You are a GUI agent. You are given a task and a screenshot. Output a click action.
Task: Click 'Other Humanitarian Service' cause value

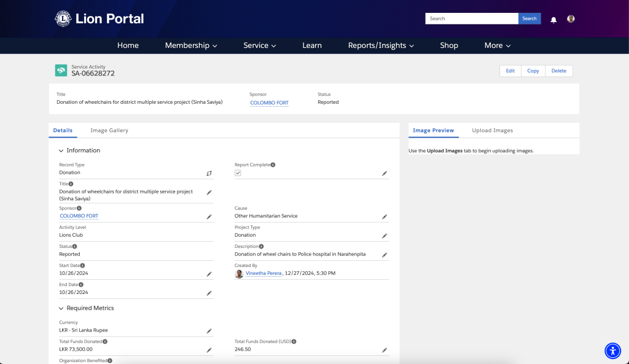[266, 216]
